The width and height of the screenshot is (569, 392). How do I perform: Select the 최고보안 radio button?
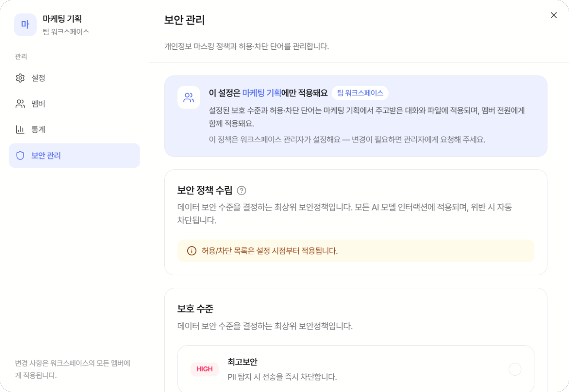(x=515, y=369)
